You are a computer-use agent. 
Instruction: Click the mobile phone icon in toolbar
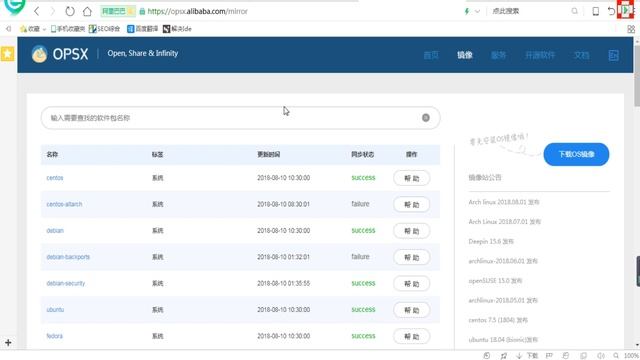tap(596, 11)
